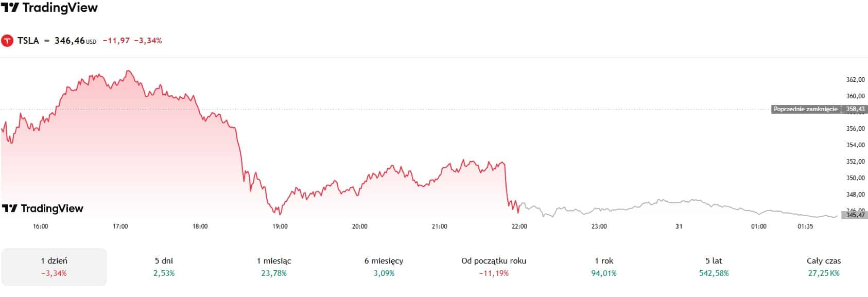Click the 345,47 current price tag
Viewport: 868px width, 297px height.
[x=855, y=215]
